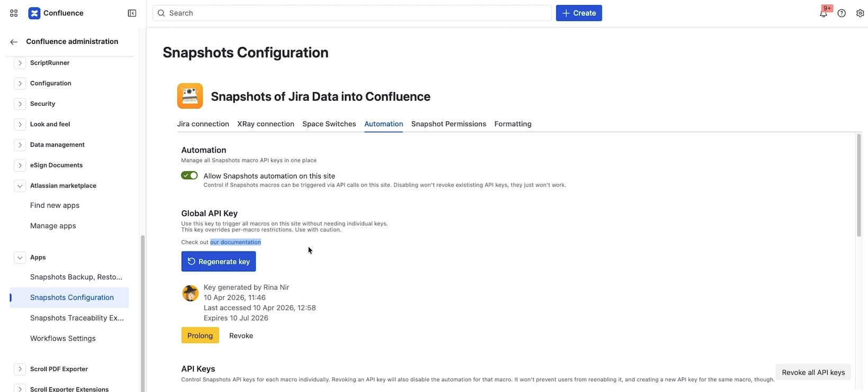Expand the ScriptRunner section

[x=20, y=63]
